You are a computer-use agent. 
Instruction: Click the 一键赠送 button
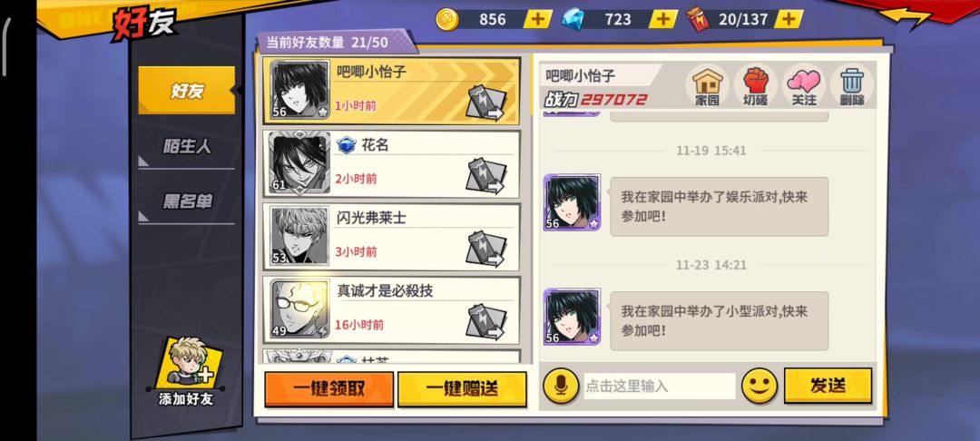point(462,389)
